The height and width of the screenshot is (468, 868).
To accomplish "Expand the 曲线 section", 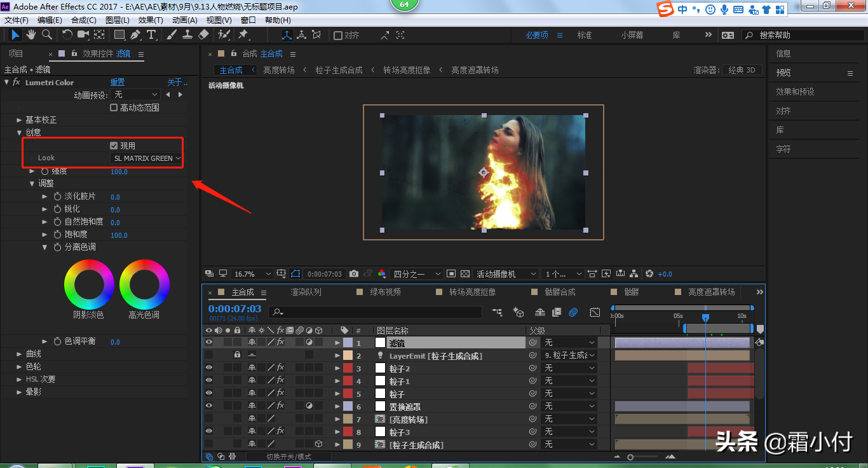I will click(x=20, y=354).
